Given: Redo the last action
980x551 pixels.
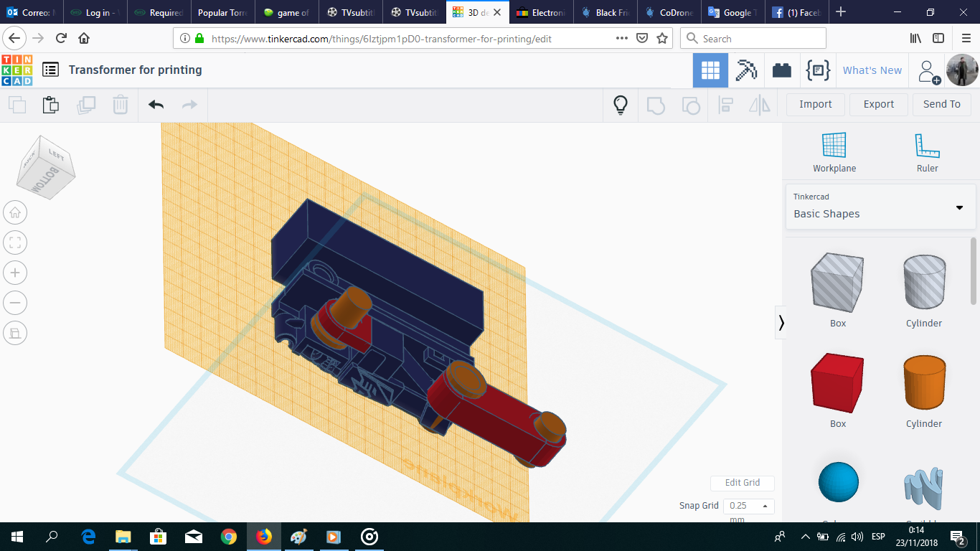Looking at the screenshot, I should pos(189,105).
